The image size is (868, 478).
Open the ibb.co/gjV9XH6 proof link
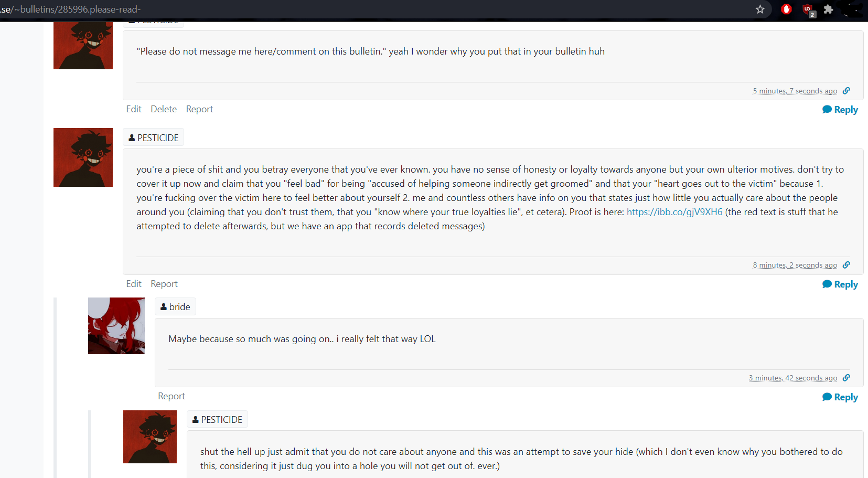[x=674, y=212]
